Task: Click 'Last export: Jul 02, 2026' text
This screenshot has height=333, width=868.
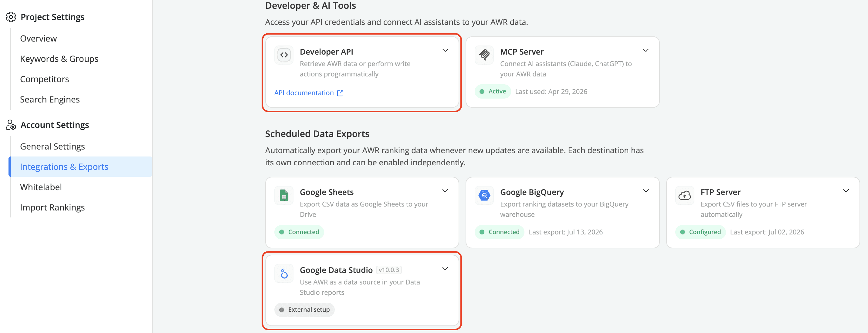Action: coord(767,232)
